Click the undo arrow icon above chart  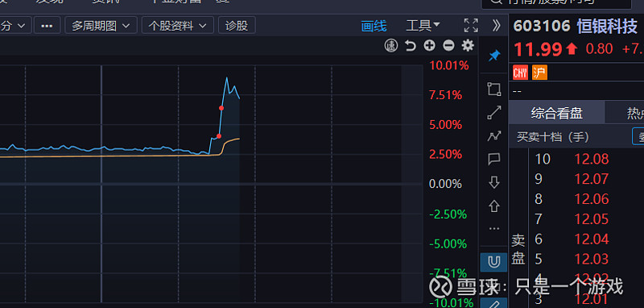(x=410, y=46)
